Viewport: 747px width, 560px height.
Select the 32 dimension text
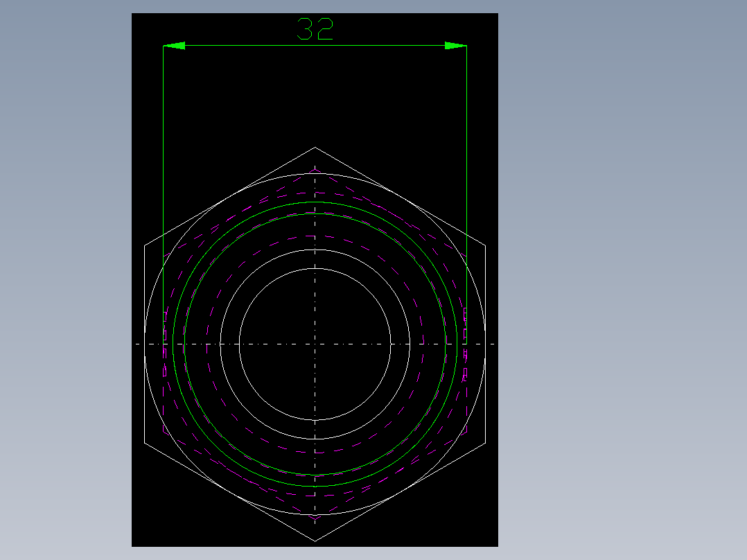click(x=315, y=29)
